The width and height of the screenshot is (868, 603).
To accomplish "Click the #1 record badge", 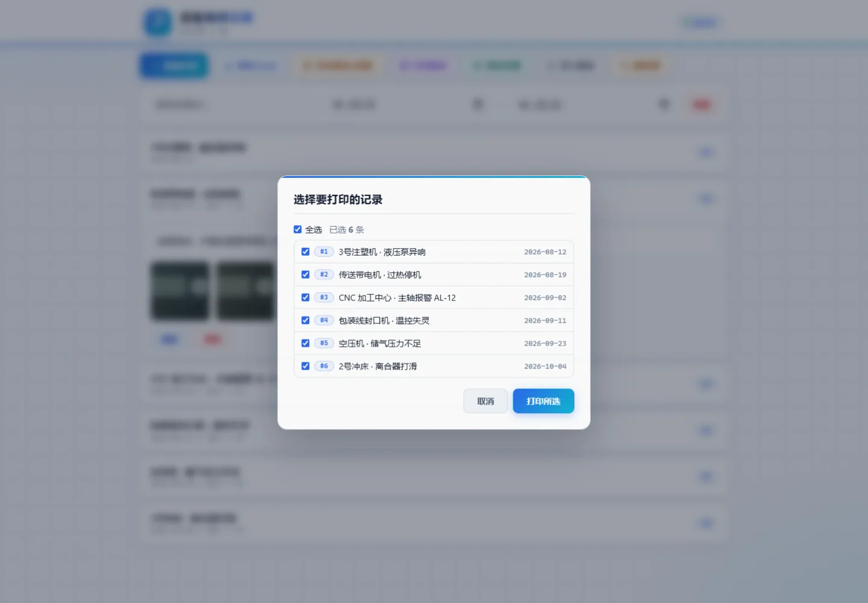I will [324, 251].
